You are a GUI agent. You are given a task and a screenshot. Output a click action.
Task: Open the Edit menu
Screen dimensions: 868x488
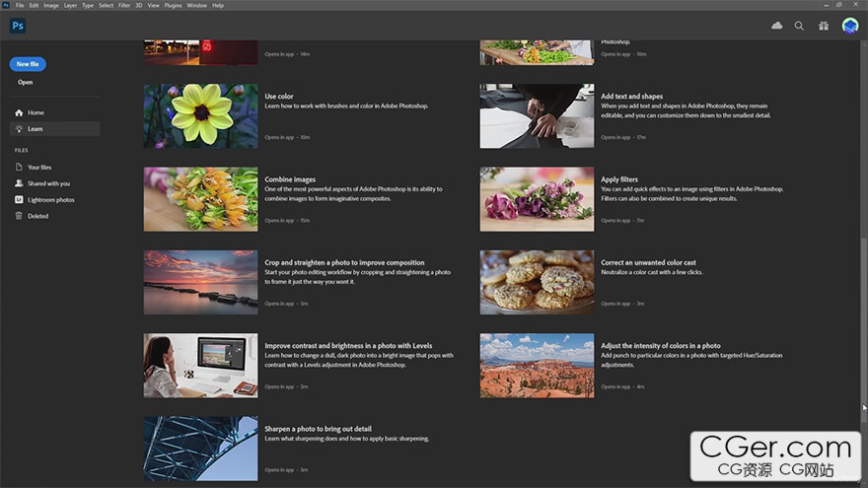click(34, 5)
